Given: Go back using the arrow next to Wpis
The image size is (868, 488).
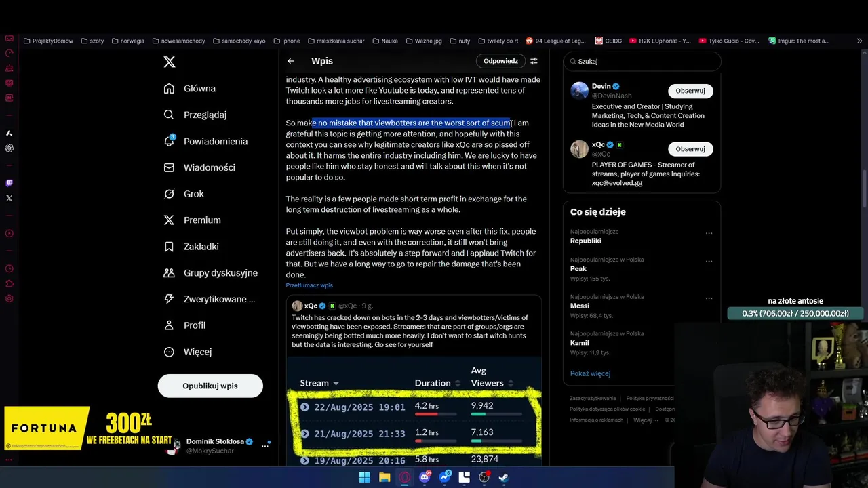Looking at the screenshot, I should 290,61.
